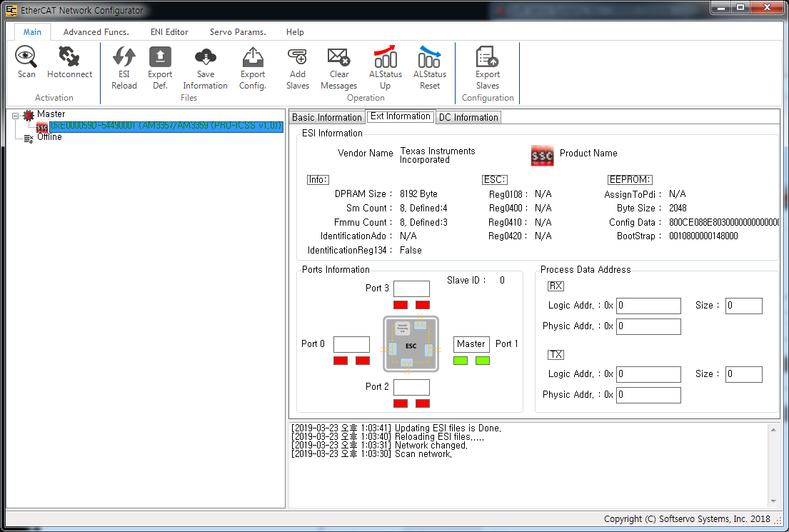Click the Clear Messages icon

(338, 57)
